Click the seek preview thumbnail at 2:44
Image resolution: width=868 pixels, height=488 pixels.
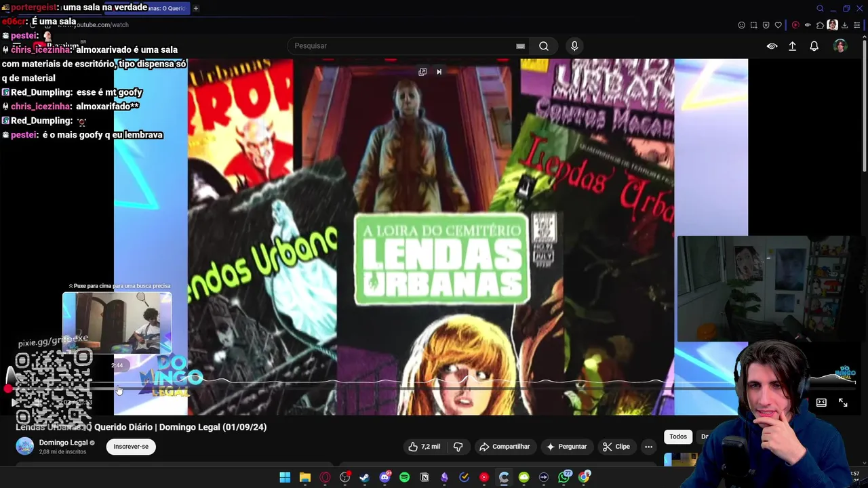pyautogui.click(x=117, y=323)
